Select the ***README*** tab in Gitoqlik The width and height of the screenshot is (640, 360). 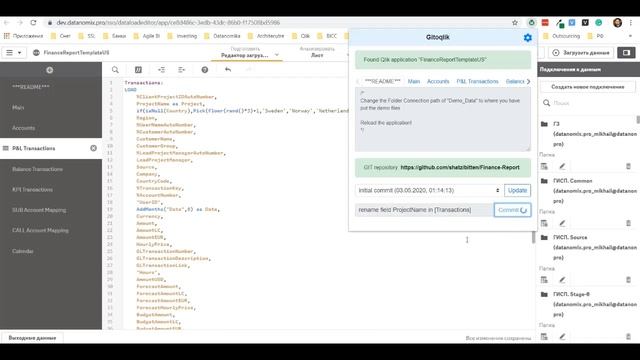pos(382,82)
